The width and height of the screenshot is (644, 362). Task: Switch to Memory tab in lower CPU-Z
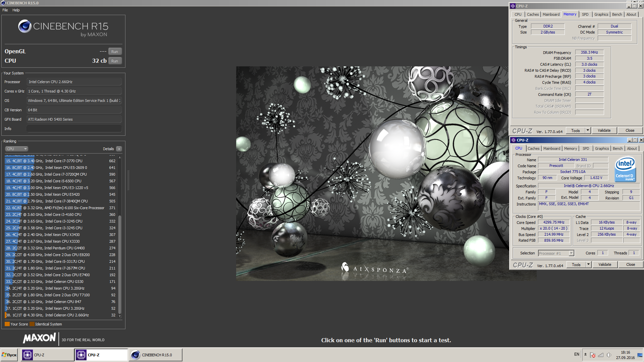[x=570, y=148]
